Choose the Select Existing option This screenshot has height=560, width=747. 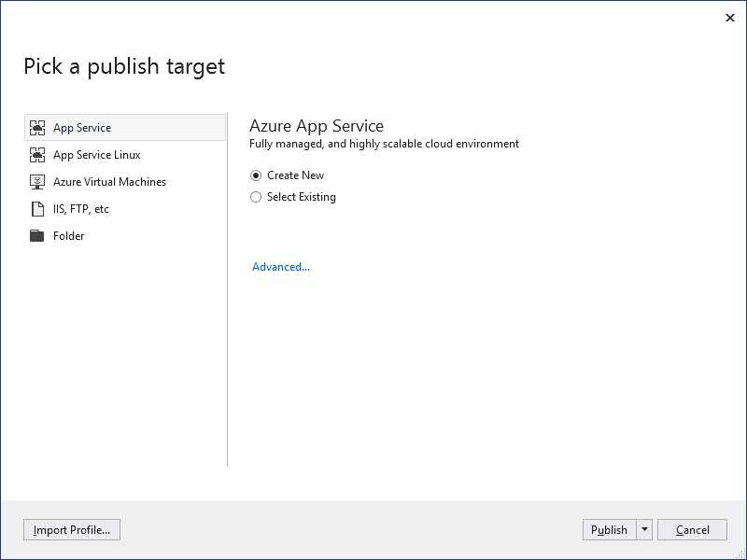tap(256, 197)
